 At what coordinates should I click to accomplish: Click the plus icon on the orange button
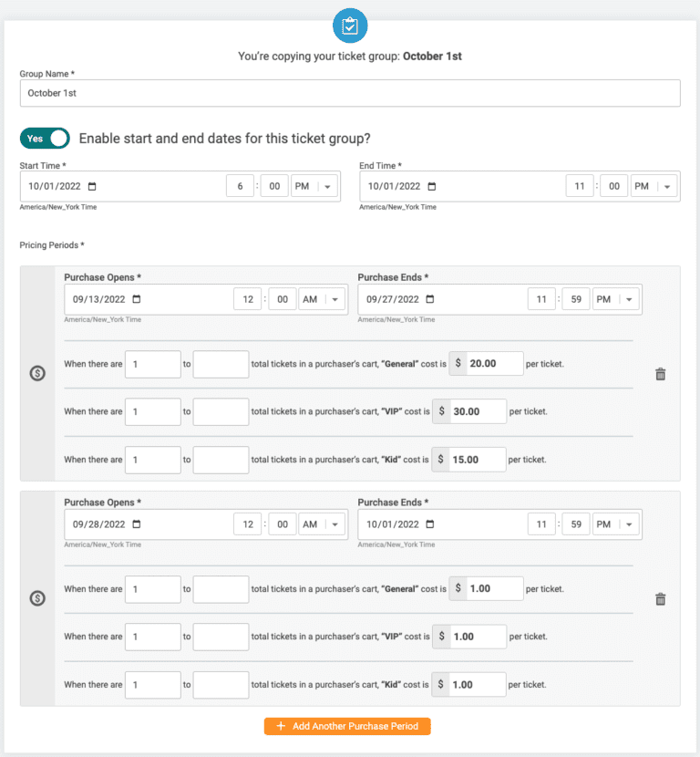click(x=280, y=726)
